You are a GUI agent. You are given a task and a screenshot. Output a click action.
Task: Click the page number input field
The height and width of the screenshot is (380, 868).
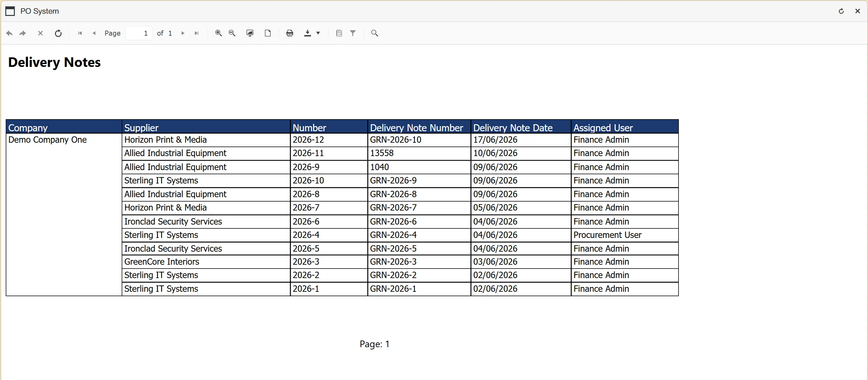(139, 33)
